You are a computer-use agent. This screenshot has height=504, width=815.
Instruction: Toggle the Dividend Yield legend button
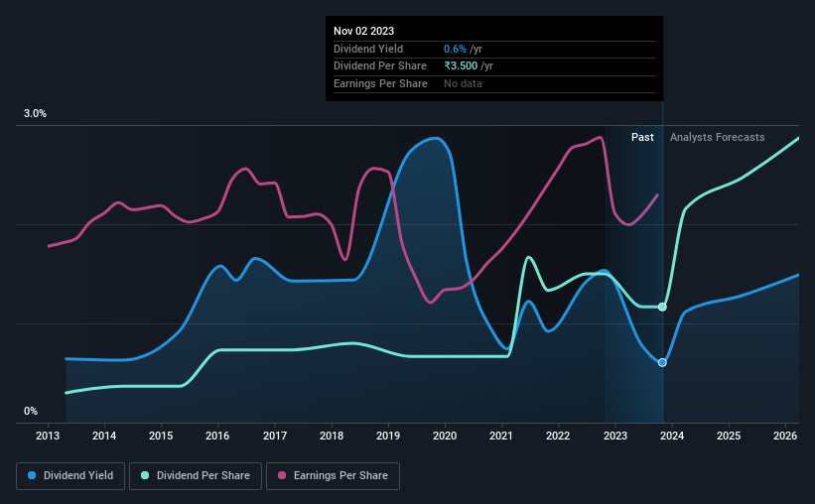coord(70,476)
